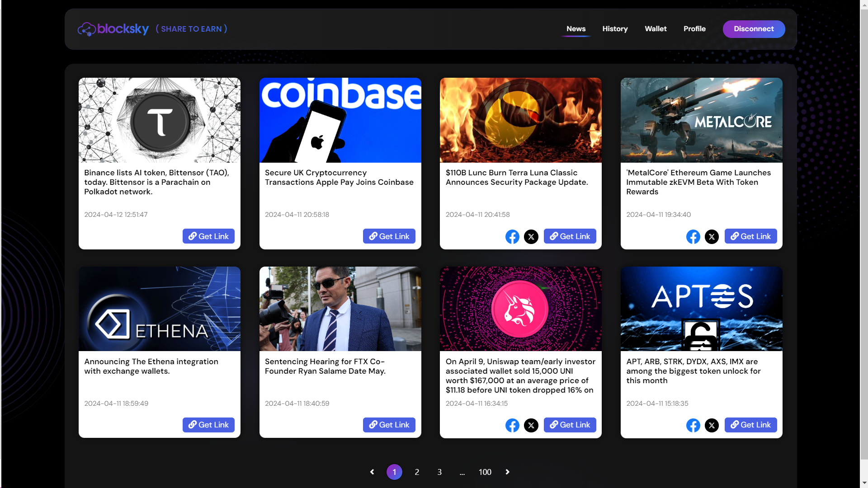Image resolution: width=868 pixels, height=488 pixels.
Task: Open the Wallet tab
Action: point(656,29)
